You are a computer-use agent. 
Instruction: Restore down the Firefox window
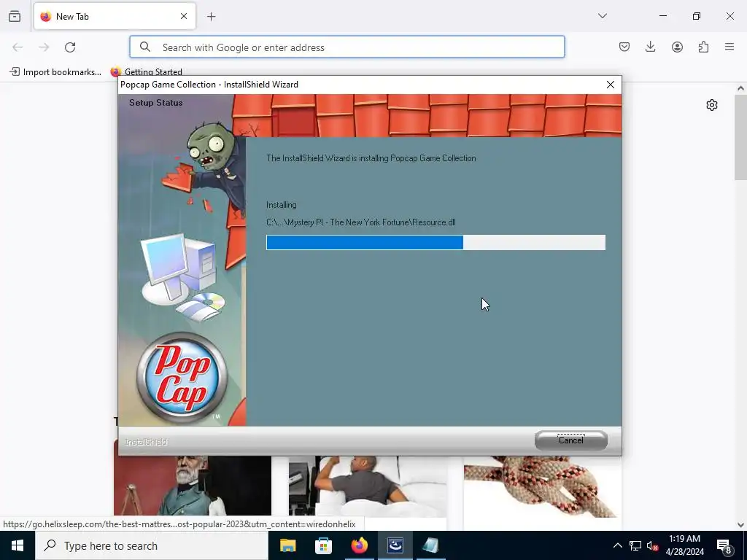[697, 16]
